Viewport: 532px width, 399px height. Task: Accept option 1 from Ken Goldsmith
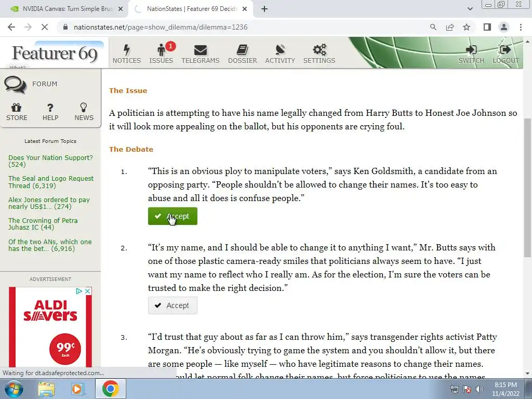(172, 216)
